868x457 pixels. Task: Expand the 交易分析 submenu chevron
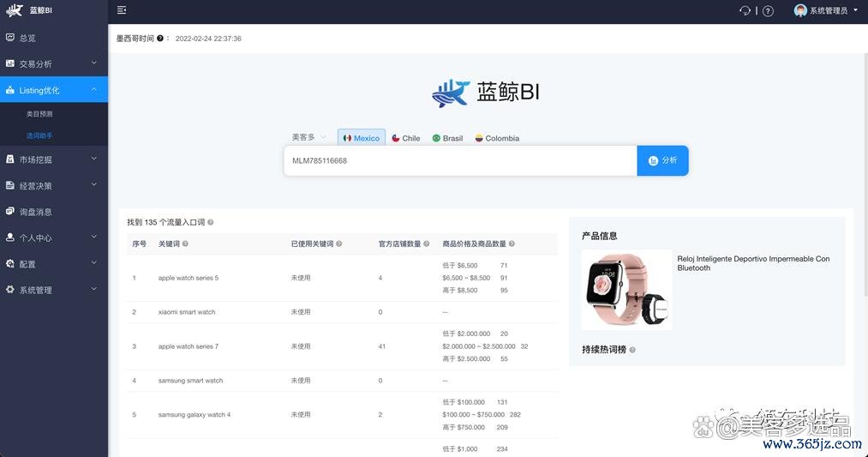94,63
